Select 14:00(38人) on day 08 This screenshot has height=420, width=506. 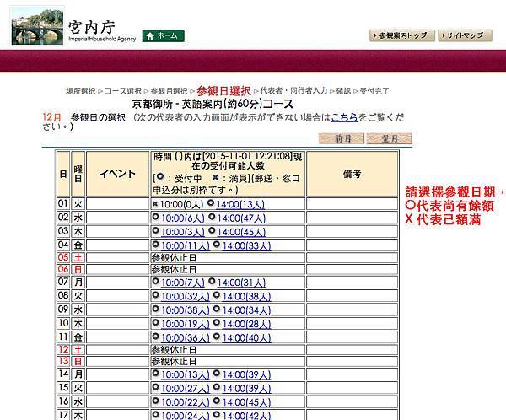[x=246, y=297]
